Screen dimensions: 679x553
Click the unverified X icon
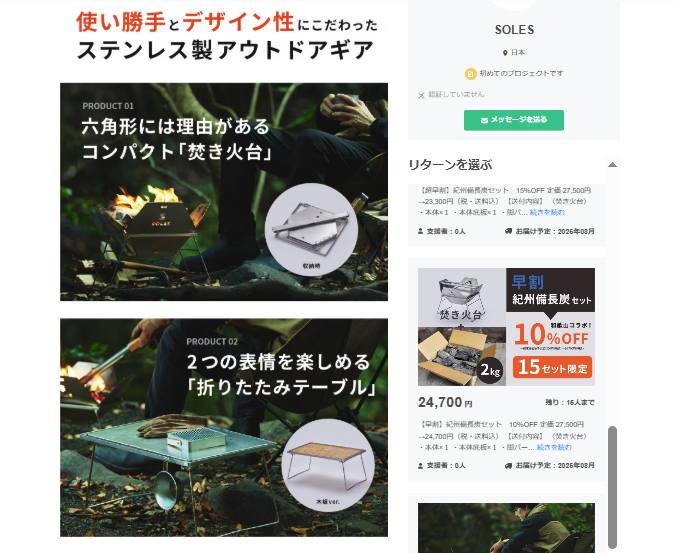click(x=421, y=95)
